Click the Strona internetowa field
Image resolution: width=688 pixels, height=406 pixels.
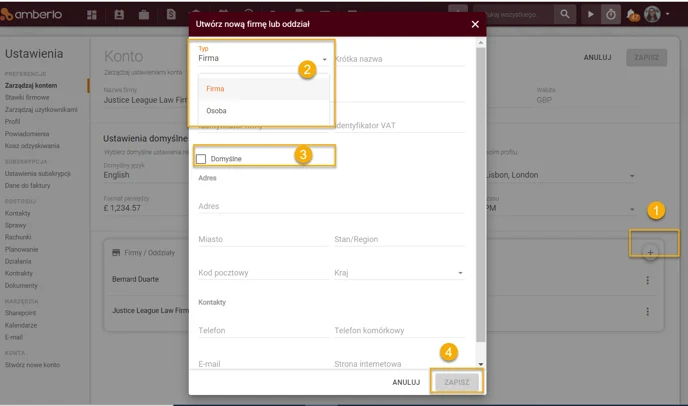click(x=399, y=363)
